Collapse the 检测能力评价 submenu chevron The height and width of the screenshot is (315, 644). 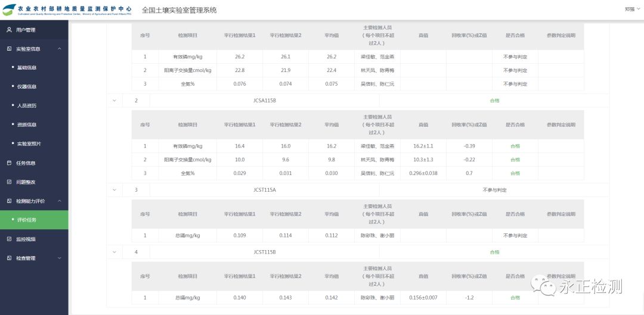[x=60, y=201]
